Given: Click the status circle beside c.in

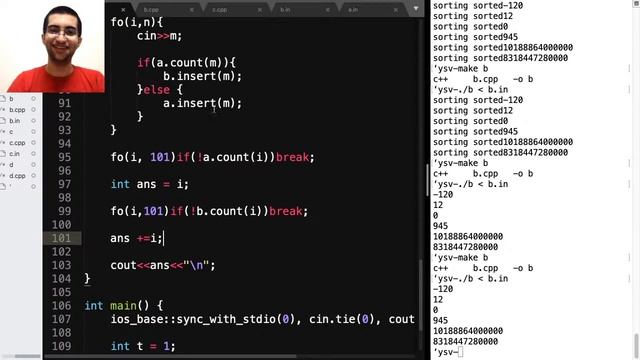Looking at the screenshot, I should coord(33,154).
